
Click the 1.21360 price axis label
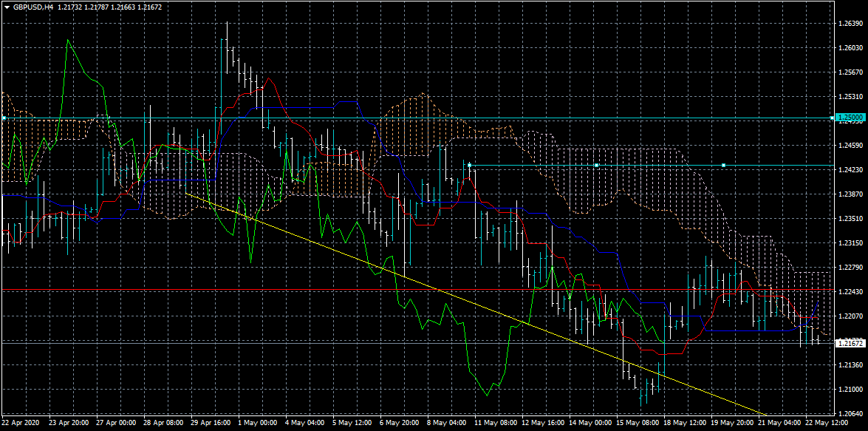851,364
